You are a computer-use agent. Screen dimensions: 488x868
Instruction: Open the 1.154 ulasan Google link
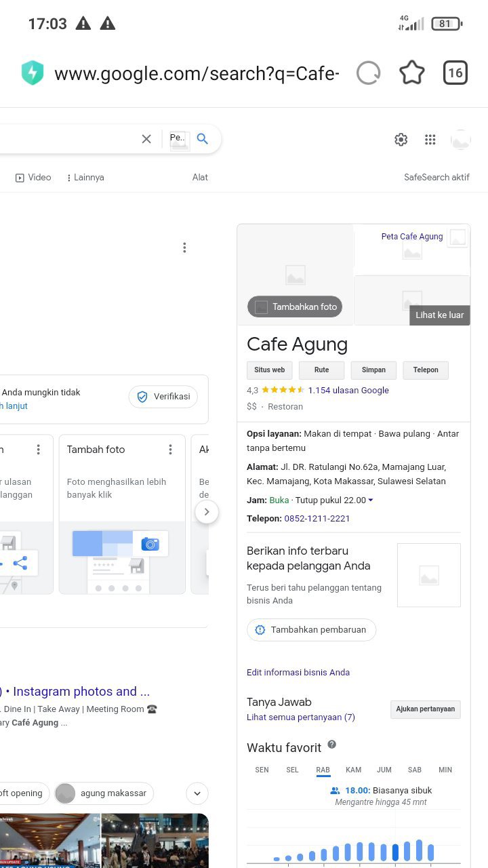tap(348, 391)
